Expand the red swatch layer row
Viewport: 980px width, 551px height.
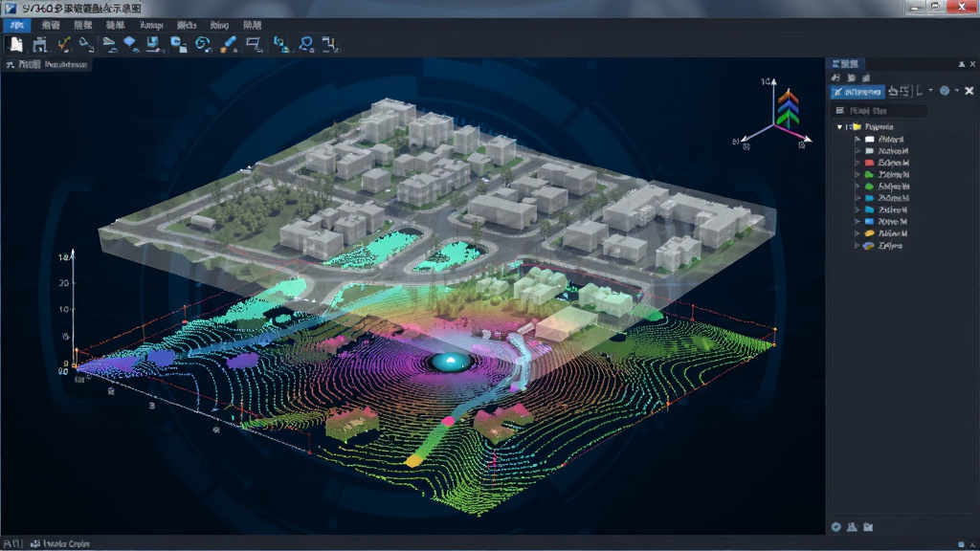857,163
